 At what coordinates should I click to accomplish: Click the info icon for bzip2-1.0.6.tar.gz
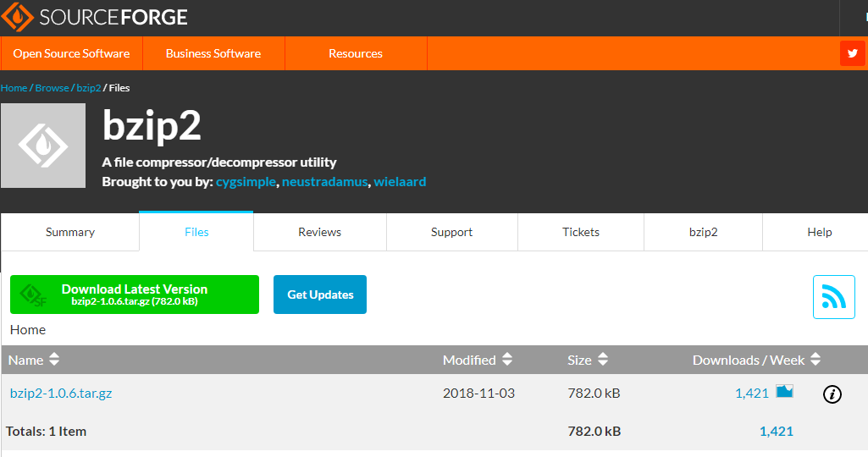(832, 394)
